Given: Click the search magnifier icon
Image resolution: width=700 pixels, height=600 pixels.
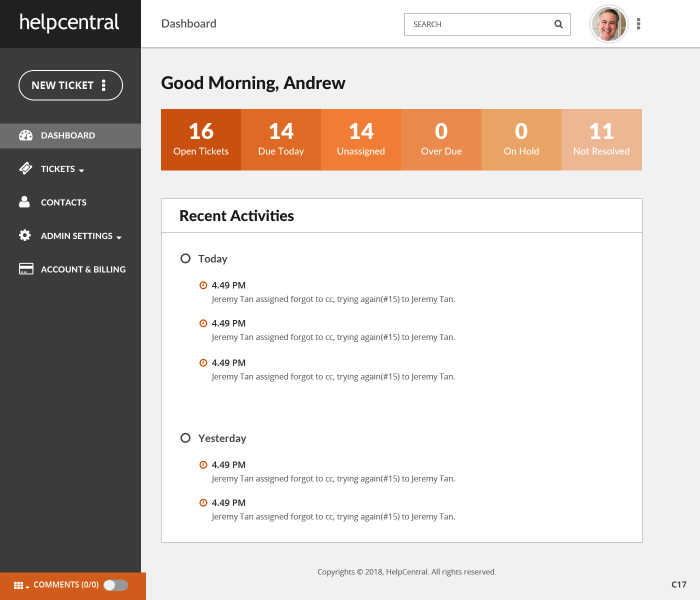Looking at the screenshot, I should [x=558, y=24].
